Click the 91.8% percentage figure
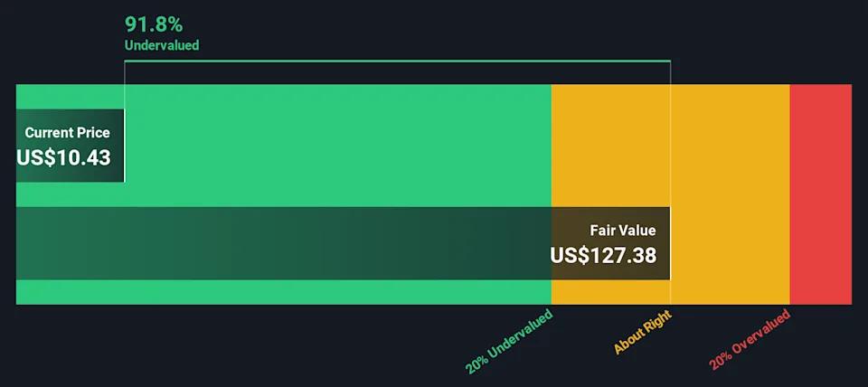 tap(154, 25)
